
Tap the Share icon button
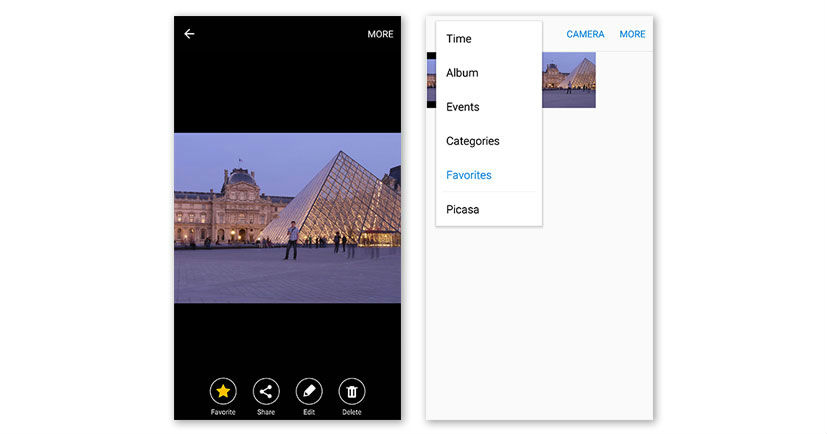(266, 391)
